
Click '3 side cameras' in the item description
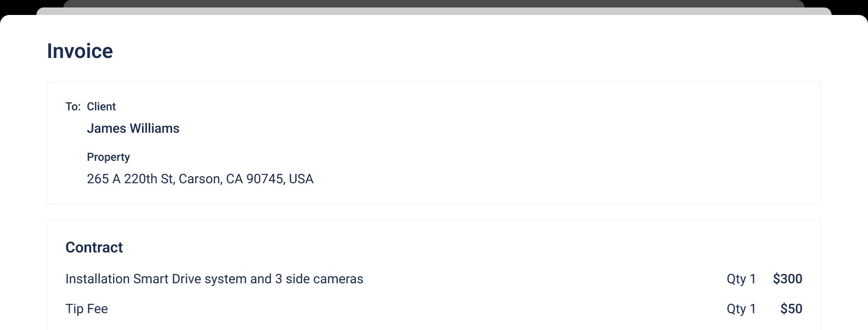319,279
